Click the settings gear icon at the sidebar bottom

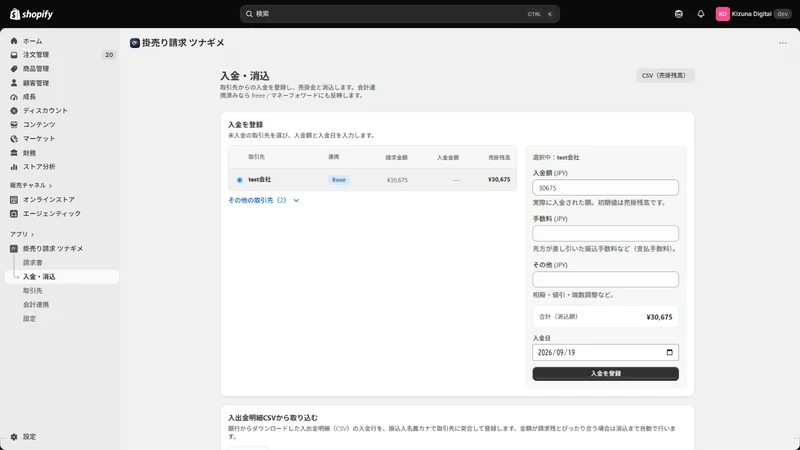click(x=14, y=437)
